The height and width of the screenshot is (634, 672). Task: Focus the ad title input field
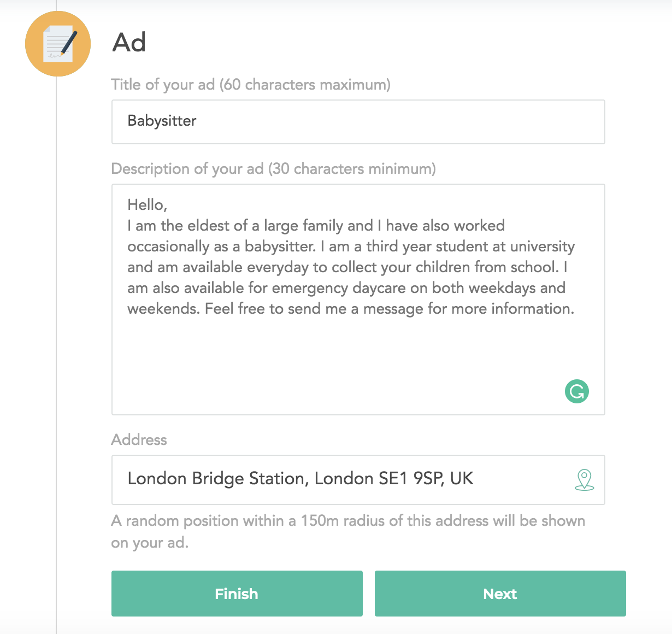(358, 122)
